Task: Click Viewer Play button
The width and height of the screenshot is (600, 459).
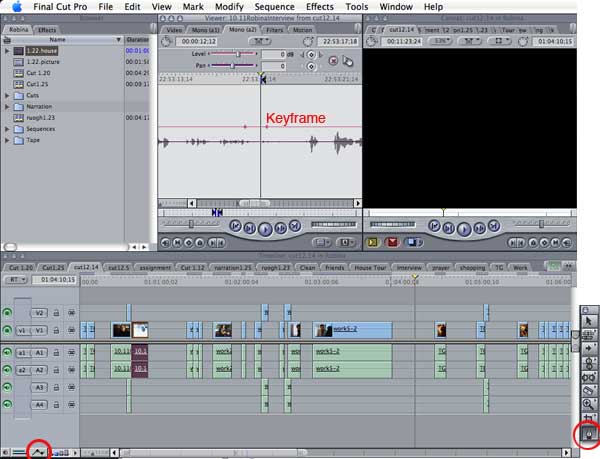Action: (265, 229)
